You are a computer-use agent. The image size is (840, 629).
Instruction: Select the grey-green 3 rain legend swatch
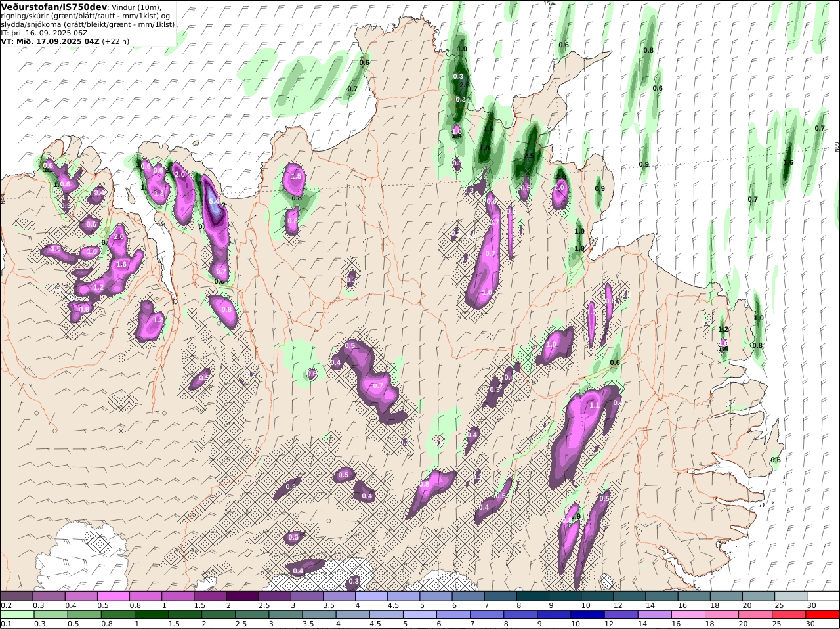(285, 615)
